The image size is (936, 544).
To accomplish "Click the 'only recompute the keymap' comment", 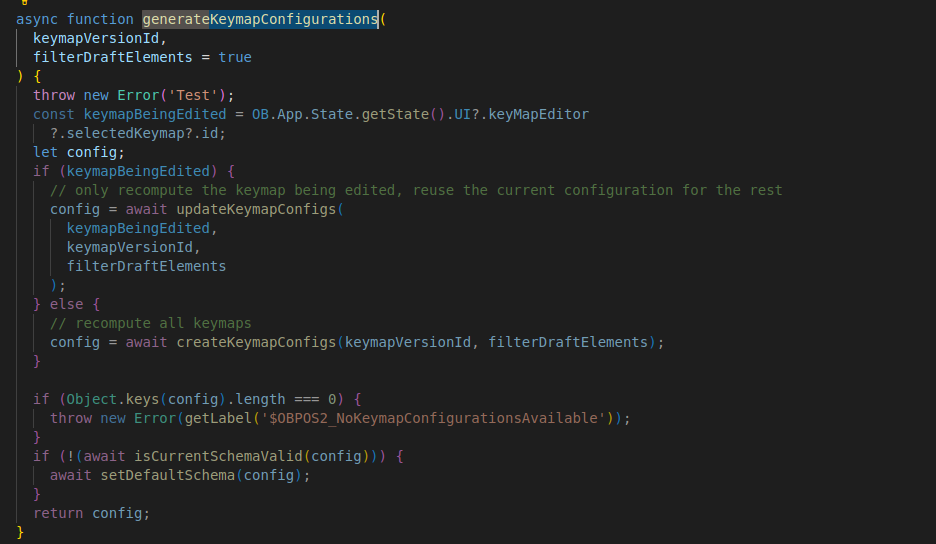I will pos(416,190).
